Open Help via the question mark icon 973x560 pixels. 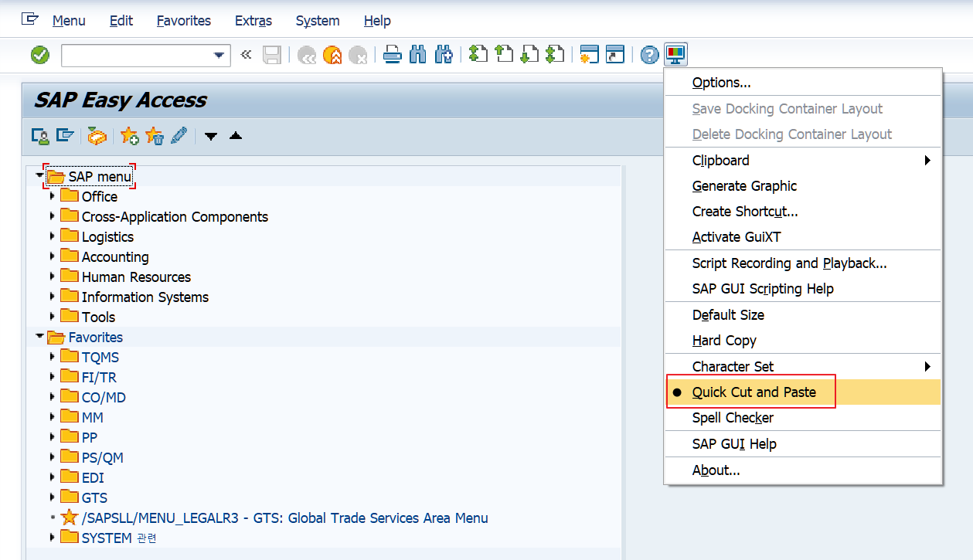(x=650, y=55)
